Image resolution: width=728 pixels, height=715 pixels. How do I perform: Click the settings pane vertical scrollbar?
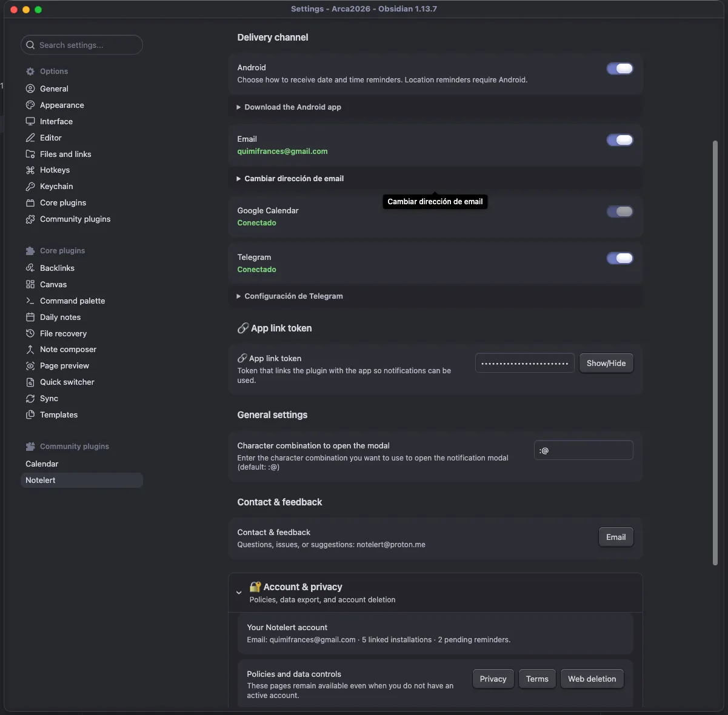715,353
